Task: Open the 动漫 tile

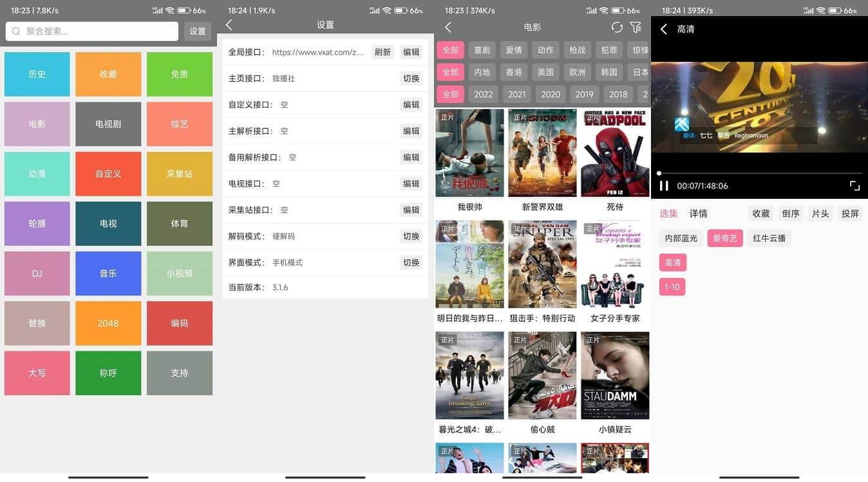Action: point(37,174)
